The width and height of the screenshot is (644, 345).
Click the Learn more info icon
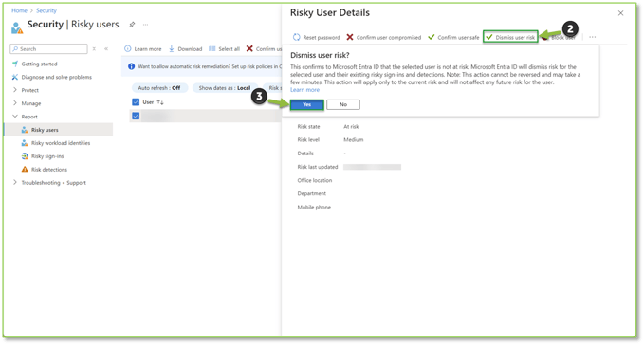coord(128,49)
